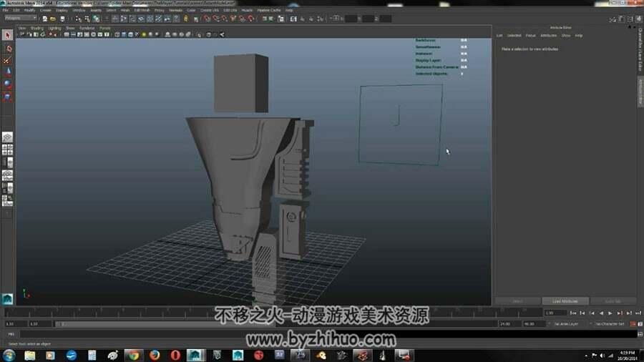Toggle Channel Box show/hide icon top right
The width and height of the screenshot is (644, 362).
(639, 19)
